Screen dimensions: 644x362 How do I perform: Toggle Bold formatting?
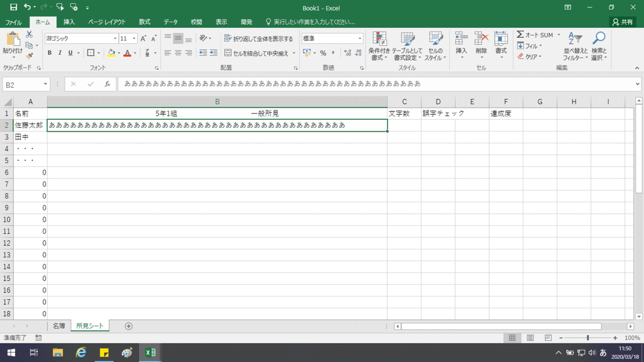[x=49, y=53]
